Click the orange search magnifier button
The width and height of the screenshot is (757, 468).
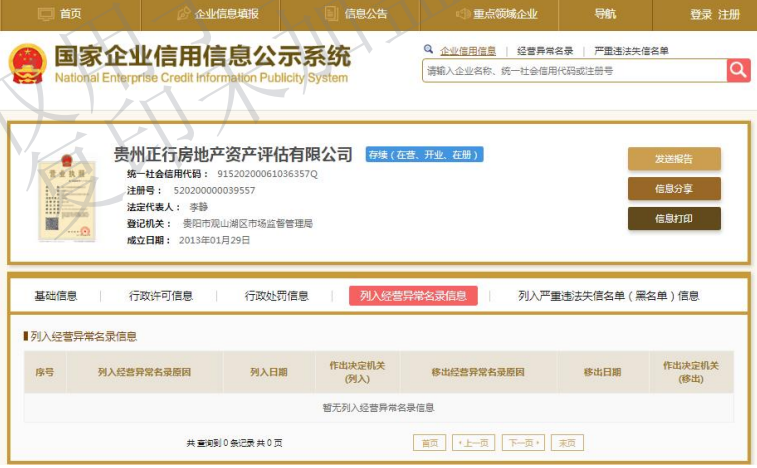pyautogui.click(x=738, y=71)
